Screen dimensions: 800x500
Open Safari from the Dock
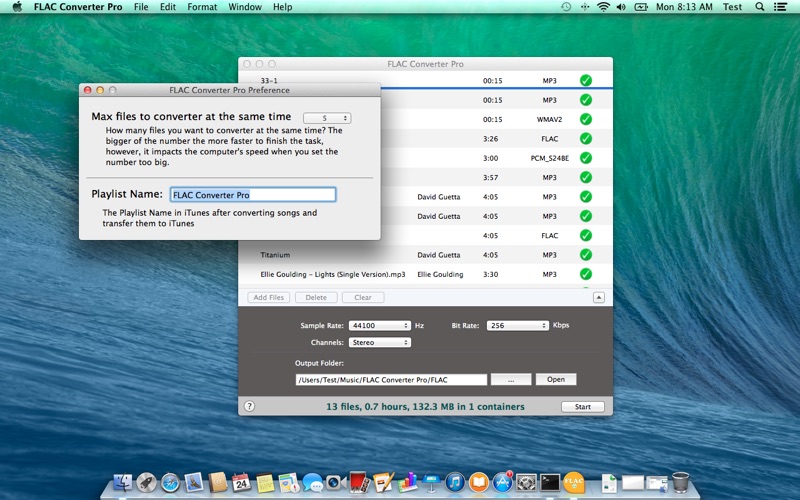click(170, 482)
